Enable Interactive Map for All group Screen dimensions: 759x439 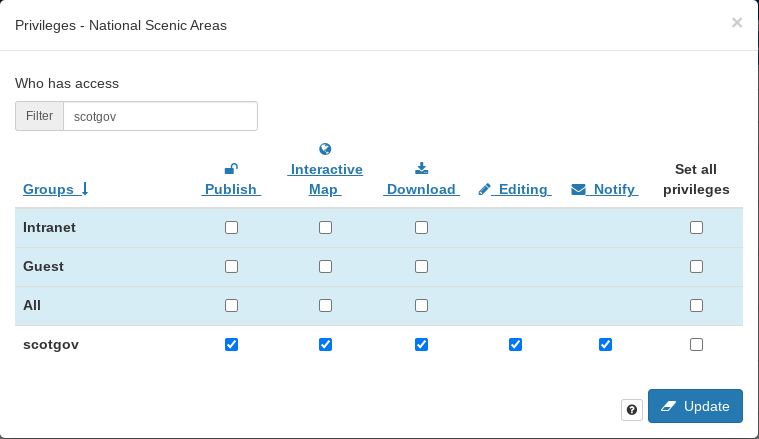(325, 305)
